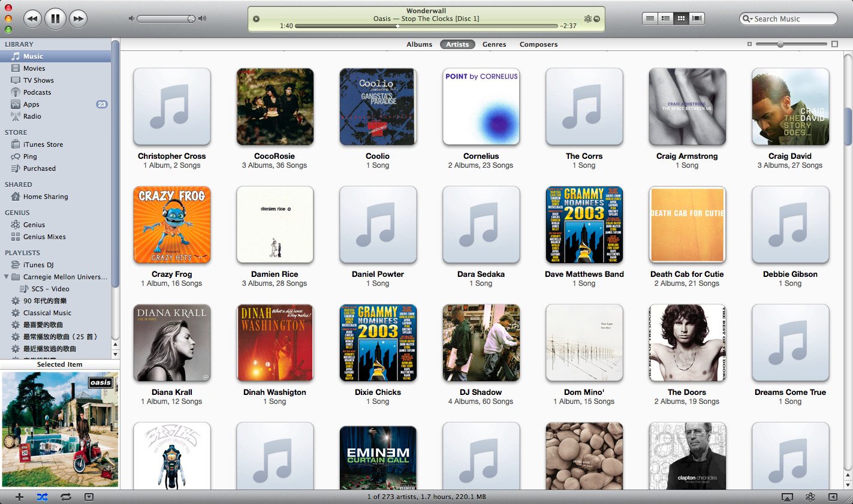Click the Death Cab for Cutie artwork
This screenshot has width=853, height=504.
coord(688,225)
